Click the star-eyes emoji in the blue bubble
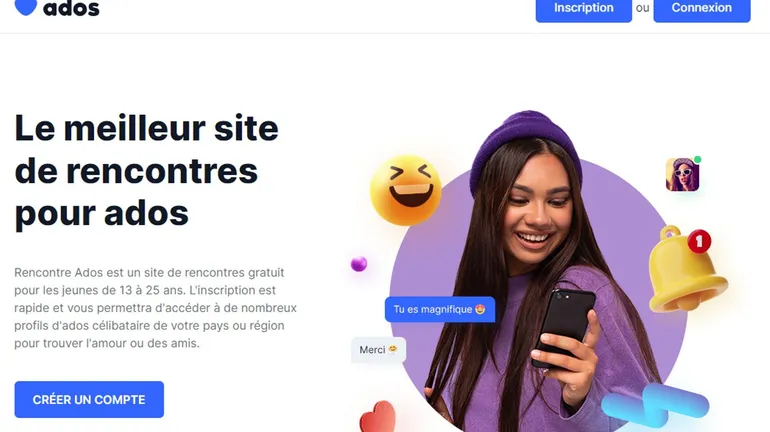 pyautogui.click(x=480, y=309)
